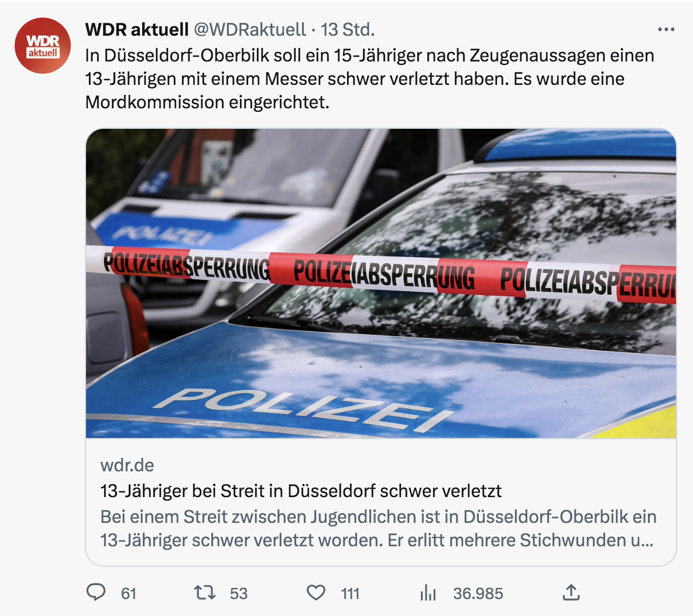Screen dimensions: 693x616
Task: Open the reply comment icon
Action: [96, 592]
